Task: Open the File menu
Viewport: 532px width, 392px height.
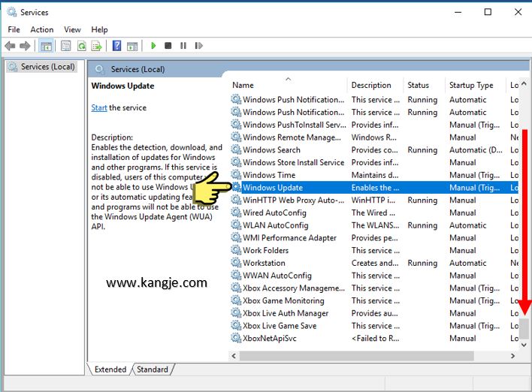Action: pyautogui.click(x=14, y=29)
